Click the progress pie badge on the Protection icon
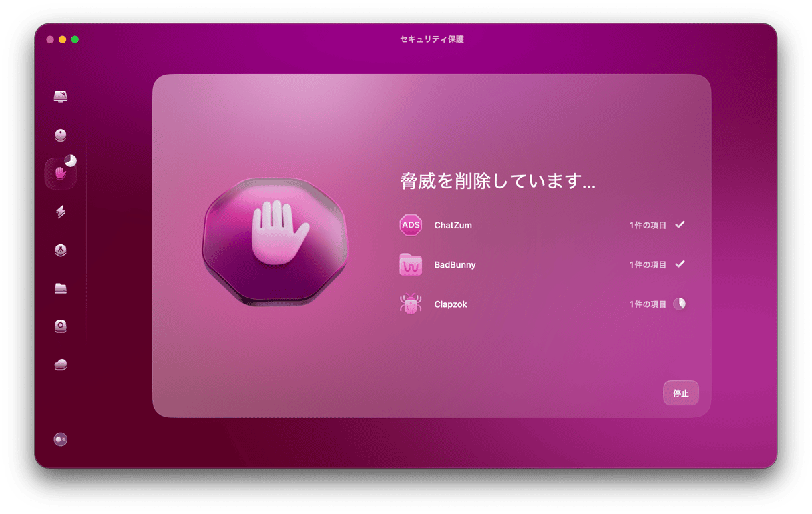 pyautogui.click(x=71, y=161)
